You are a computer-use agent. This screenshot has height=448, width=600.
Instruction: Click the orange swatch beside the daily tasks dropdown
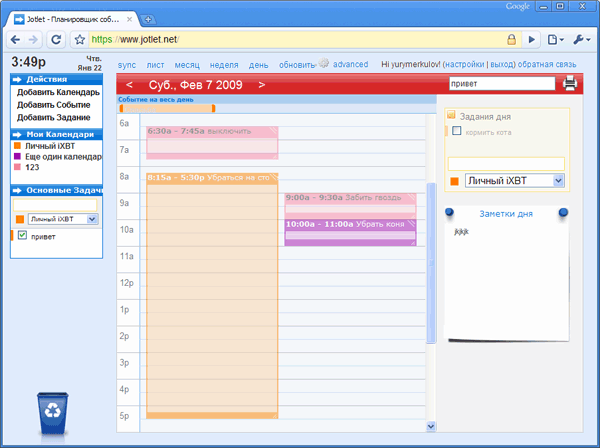coord(455,181)
